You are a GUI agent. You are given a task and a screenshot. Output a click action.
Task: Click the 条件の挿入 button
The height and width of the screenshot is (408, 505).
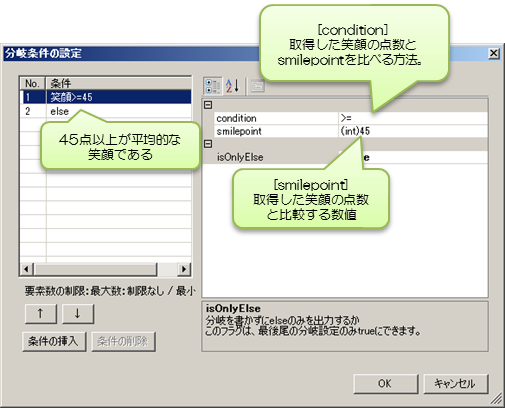54,341
